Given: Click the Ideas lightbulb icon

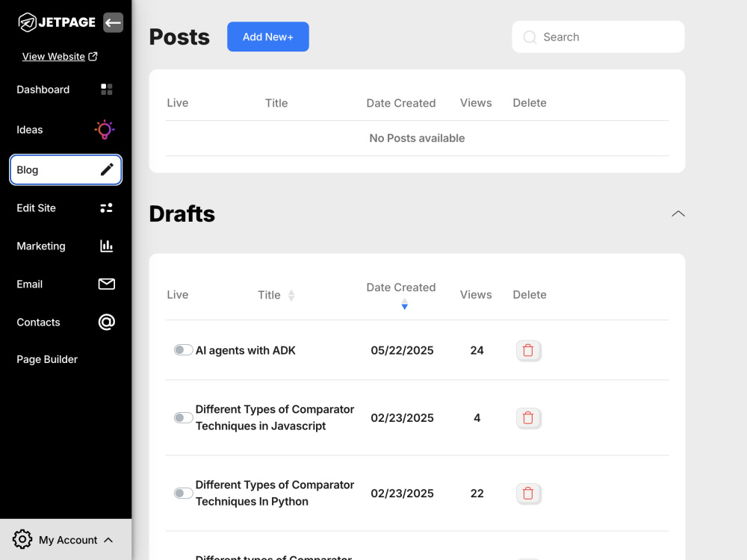Looking at the screenshot, I should click(105, 129).
